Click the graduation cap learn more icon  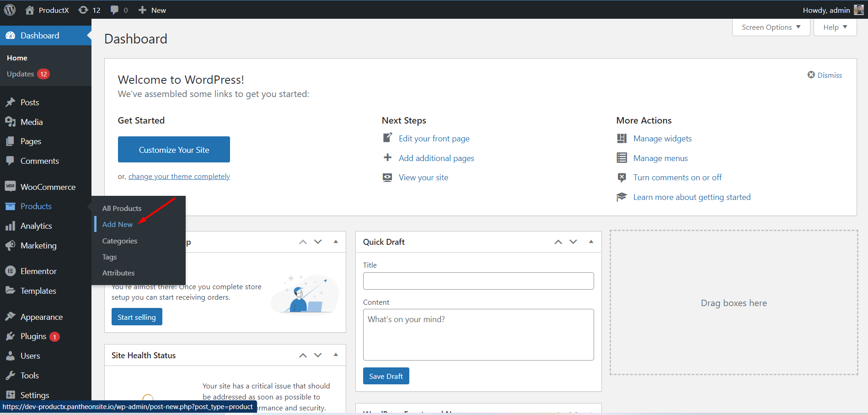(622, 197)
